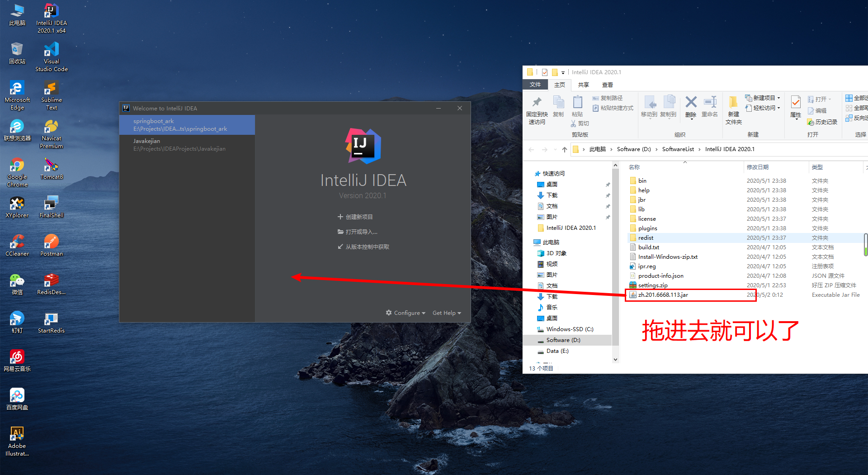Viewport: 868px width, 475px height.
Task: Switch to the 查看 ribbon tab
Action: point(607,85)
